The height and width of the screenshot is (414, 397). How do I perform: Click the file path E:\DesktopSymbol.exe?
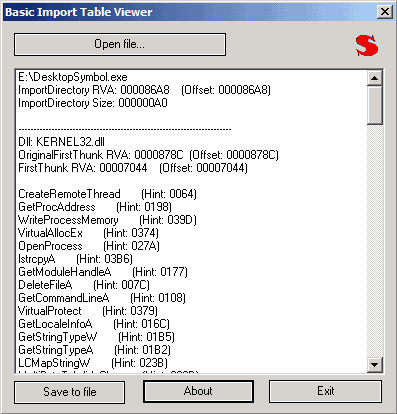point(73,77)
